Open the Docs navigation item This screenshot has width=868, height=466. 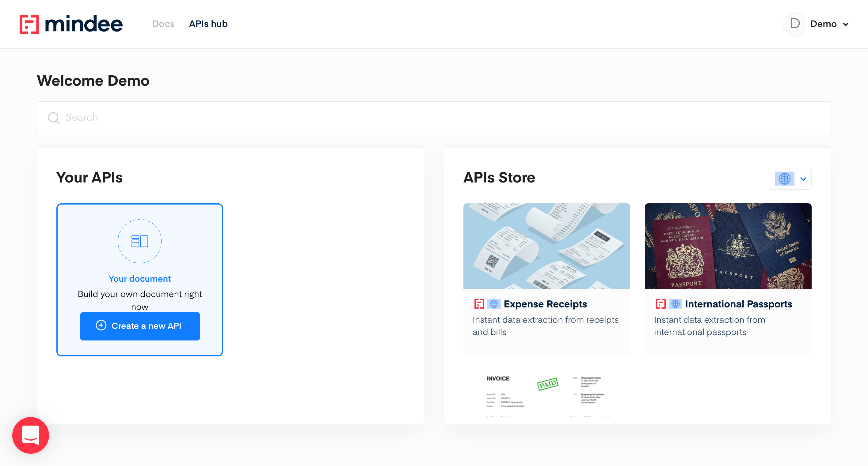click(x=163, y=24)
